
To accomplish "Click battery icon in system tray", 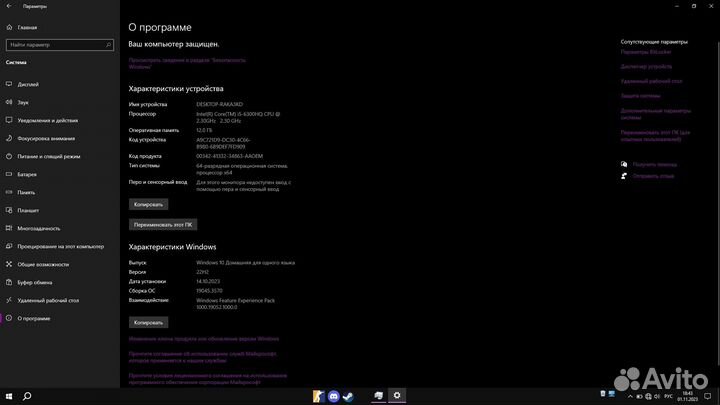I will pos(639,397).
